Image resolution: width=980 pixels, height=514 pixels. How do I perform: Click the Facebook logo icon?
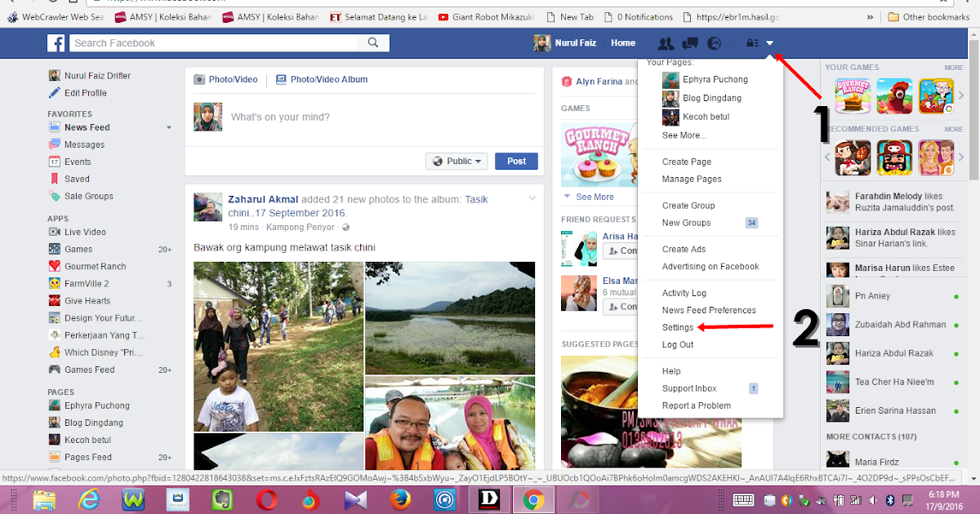pyautogui.click(x=56, y=43)
